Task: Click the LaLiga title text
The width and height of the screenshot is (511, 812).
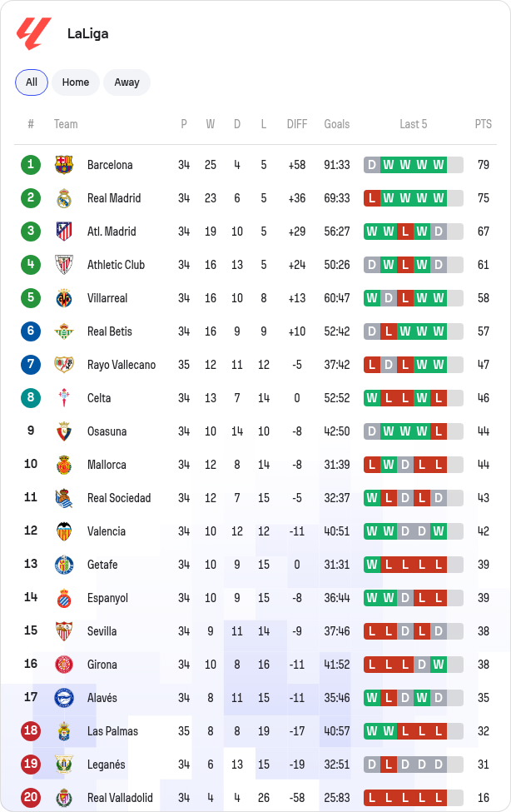Action: pos(88,33)
